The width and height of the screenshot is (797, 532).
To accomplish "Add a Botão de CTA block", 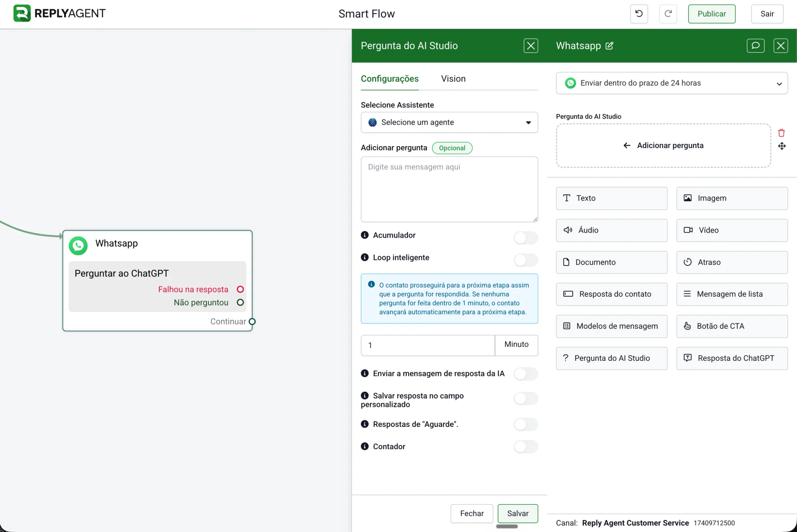I will pos(732,326).
